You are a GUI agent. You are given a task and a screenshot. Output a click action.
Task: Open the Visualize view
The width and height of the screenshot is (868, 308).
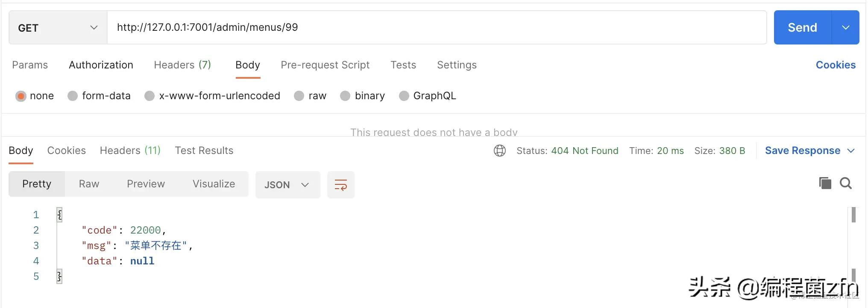click(214, 184)
